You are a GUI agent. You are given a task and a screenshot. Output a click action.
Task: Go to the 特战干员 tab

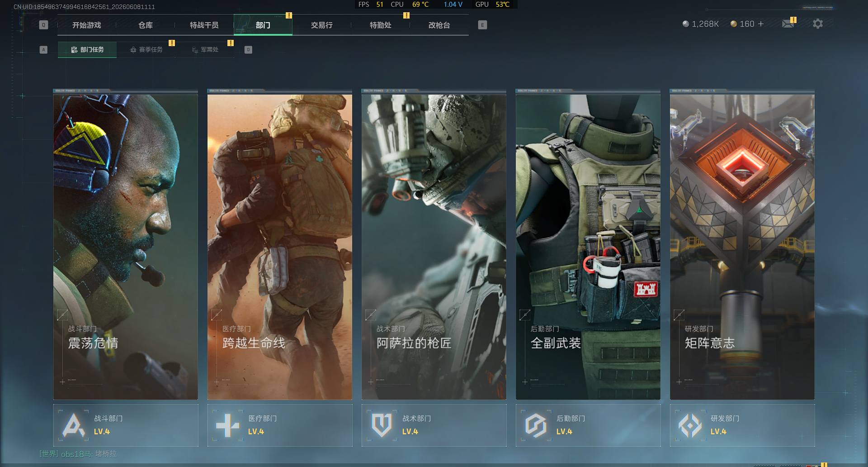click(x=204, y=25)
